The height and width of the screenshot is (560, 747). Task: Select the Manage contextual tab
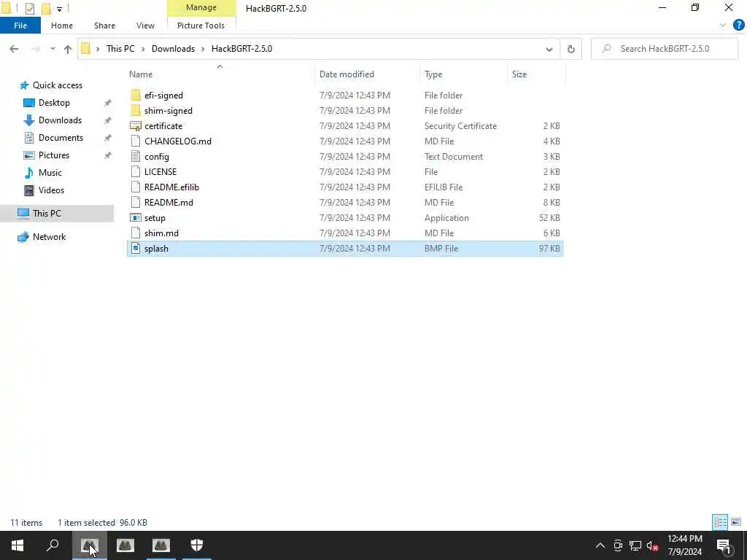(201, 7)
